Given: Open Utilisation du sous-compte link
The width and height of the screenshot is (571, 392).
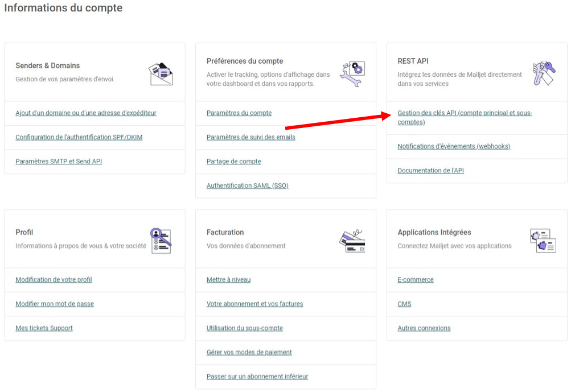Looking at the screenshot, I should (245, 328).
